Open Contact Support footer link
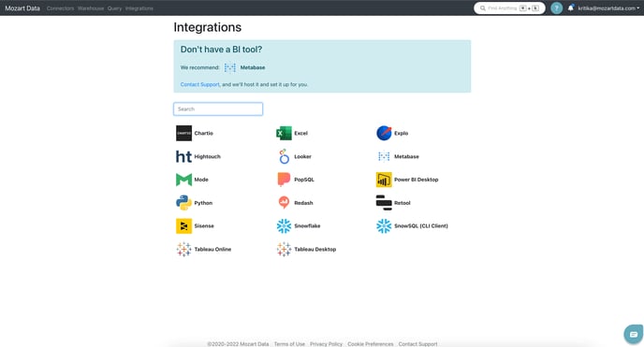 (x=417, y=343)
